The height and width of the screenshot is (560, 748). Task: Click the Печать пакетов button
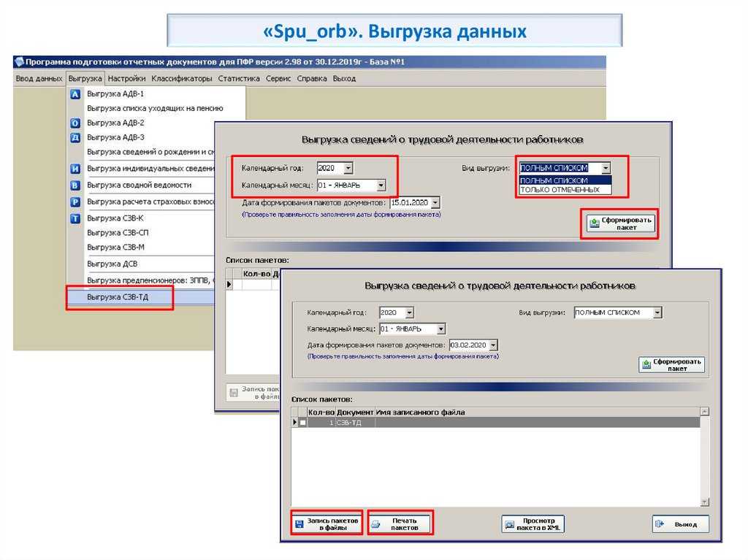pyautogui.click(x=400, y=523)
